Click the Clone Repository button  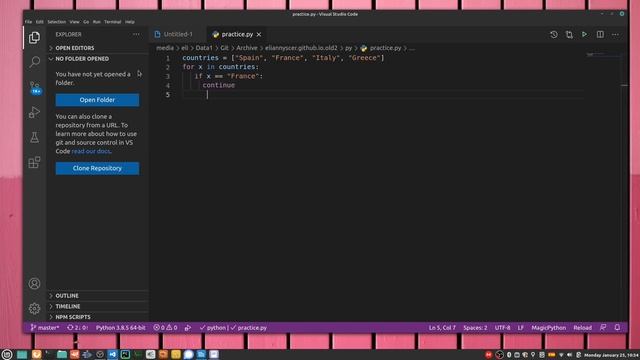[97, 168]
